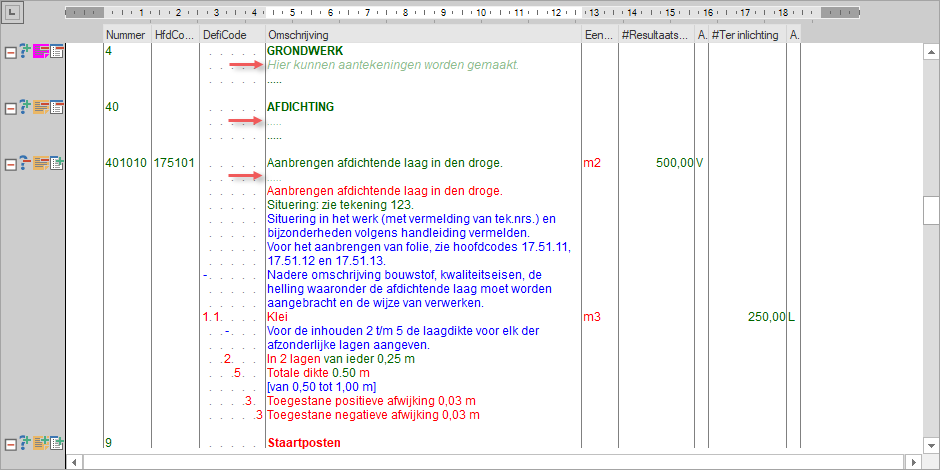
Task: Click the vertical scrollbar thumb
Action: click(x=931, y=212)
